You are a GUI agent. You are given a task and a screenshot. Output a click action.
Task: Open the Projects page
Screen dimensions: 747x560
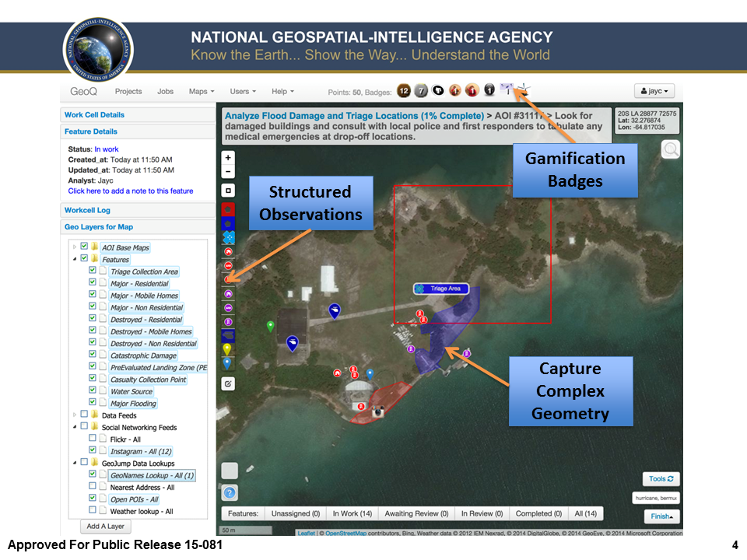(128, 92)
